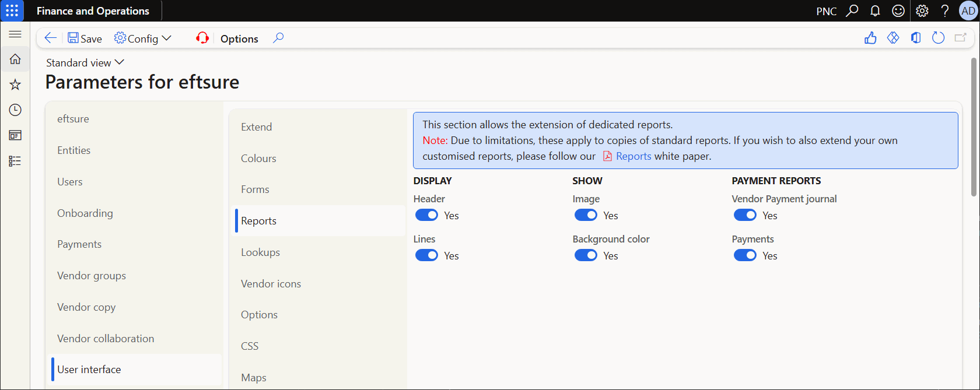The height and width of the screenshot is (390, 980).
Task: Click the smiley feedback icon
Action: pos(898,10)
